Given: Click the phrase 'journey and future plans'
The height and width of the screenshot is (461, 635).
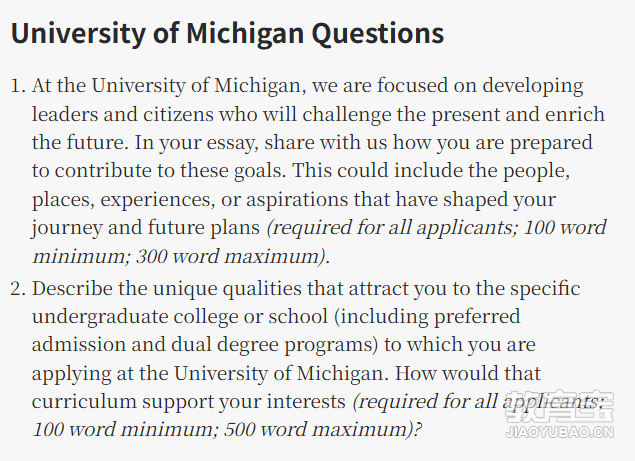Looking at the screenshot, I should [x=145, y=228].
